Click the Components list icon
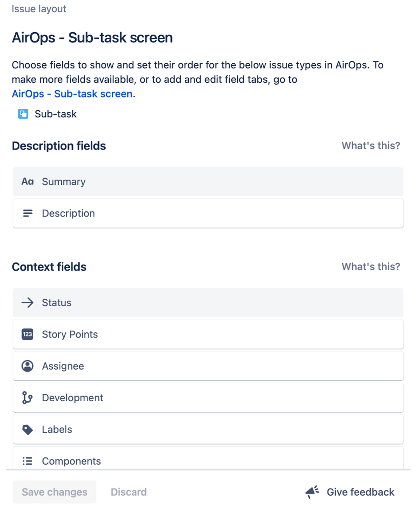 pyautogui.click(x=28, y=461)
